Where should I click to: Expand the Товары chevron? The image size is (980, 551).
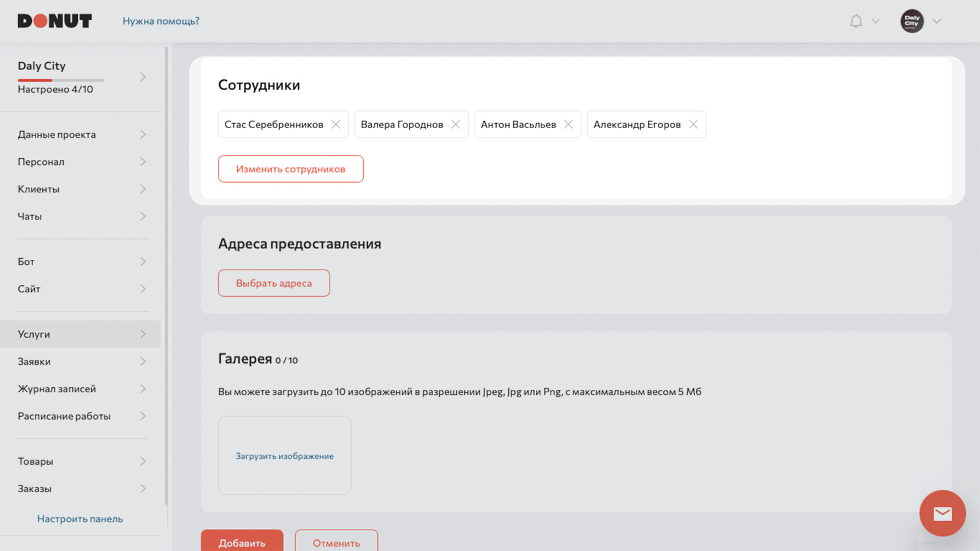143,462
